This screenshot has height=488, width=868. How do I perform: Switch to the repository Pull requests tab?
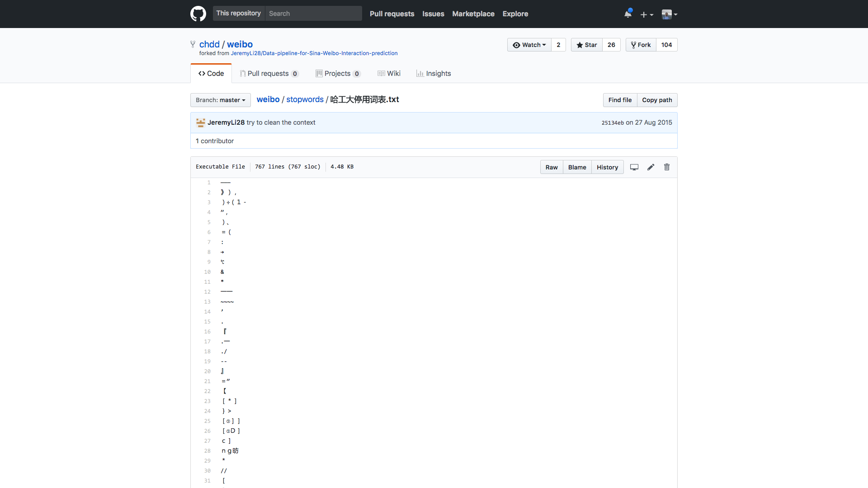click(x=269, y=73)
